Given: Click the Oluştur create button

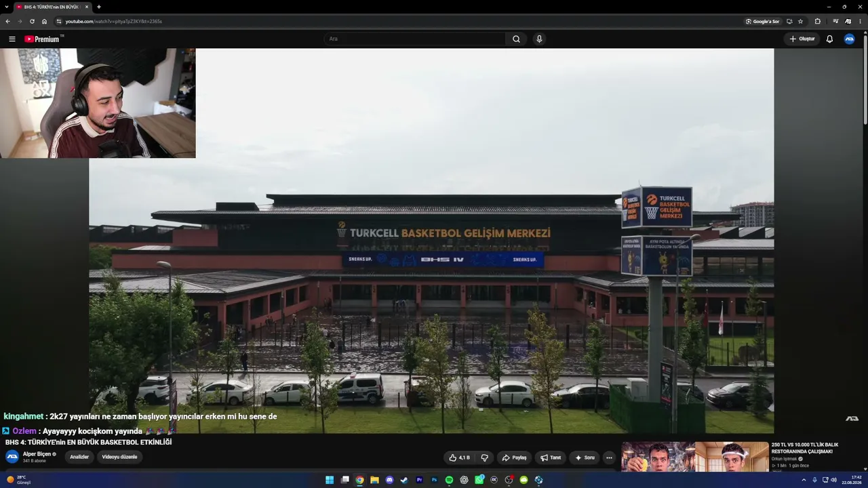Looking at the screenshot, I should [x=802, y=39].
